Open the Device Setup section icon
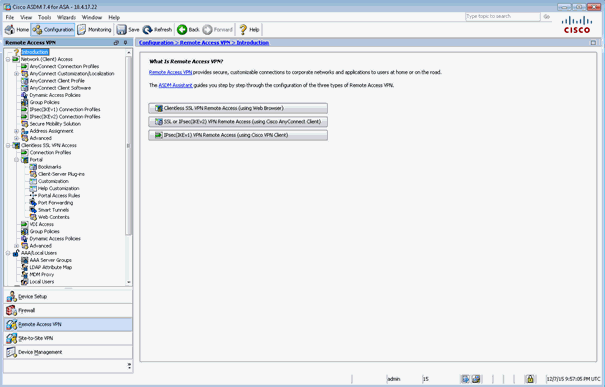605x387 pixels. click(x=11, y=297)
